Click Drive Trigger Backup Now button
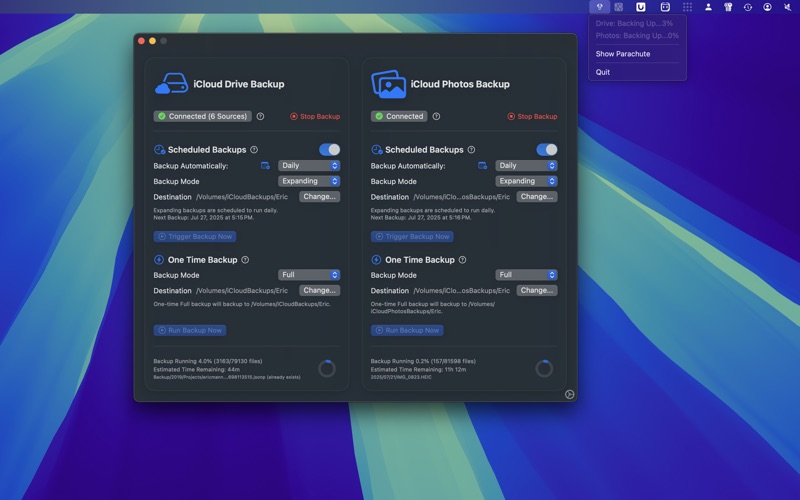The height and width of the screenshot is (500, 800). pos(195,237)
